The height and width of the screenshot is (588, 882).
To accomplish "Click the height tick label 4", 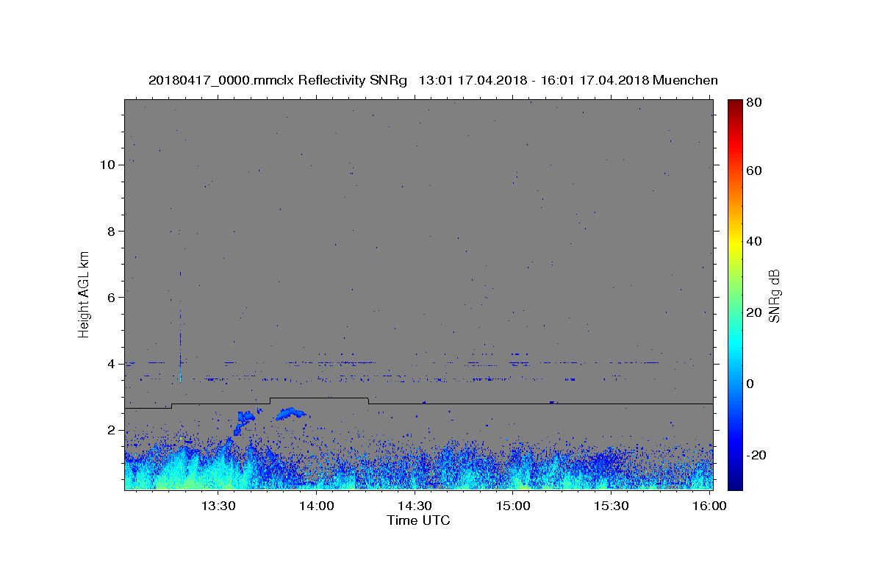I will tap(111, 364).
